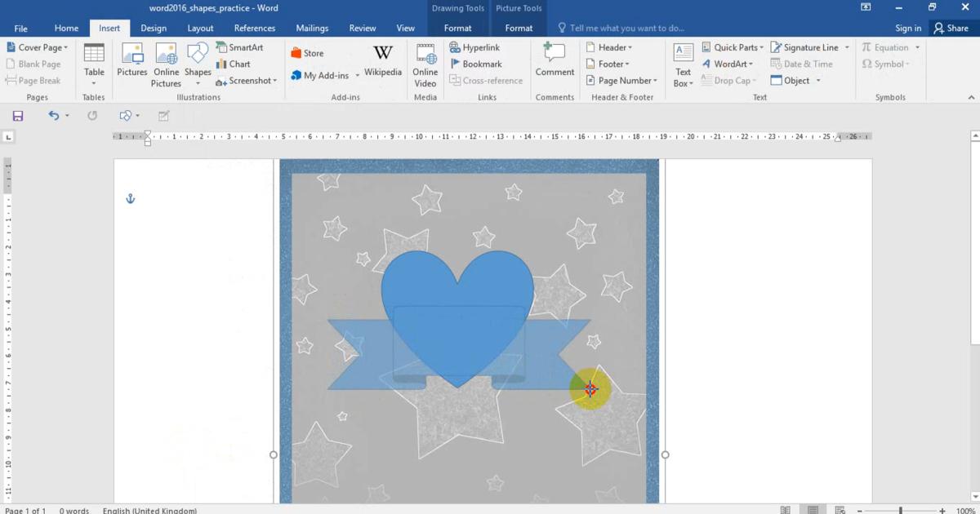Insert a Bookmark
Viewport: 980px width, 514px height.
[475, 64]
